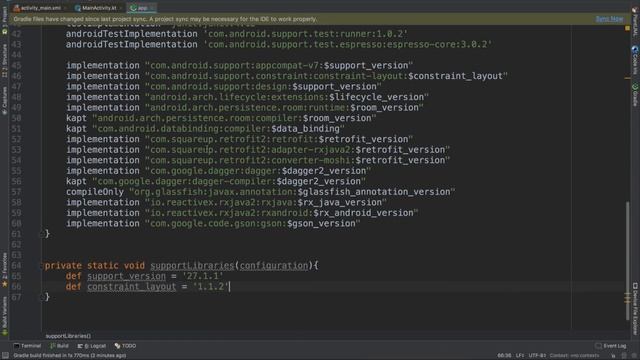Click the $rx_android_version variable on line 59
640x360 pixels.
pyautogui.click(x=363, y=213)
